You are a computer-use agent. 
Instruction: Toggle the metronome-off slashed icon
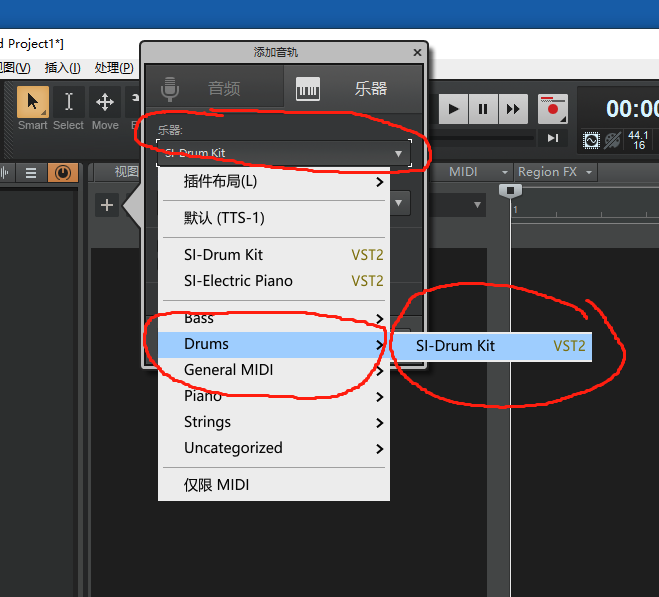612,140
